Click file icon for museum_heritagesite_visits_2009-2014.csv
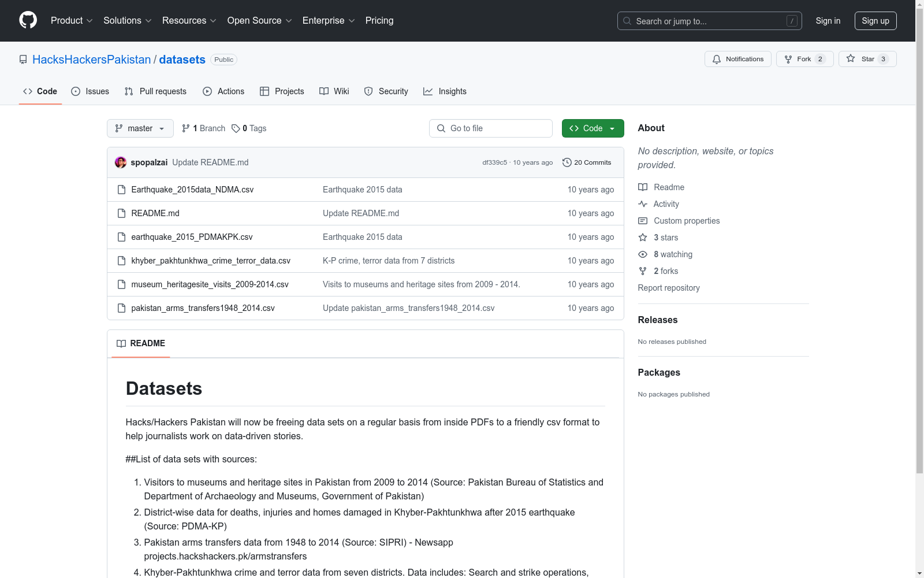This screenshot has height=578, width=924. click(x=121, y=284)
